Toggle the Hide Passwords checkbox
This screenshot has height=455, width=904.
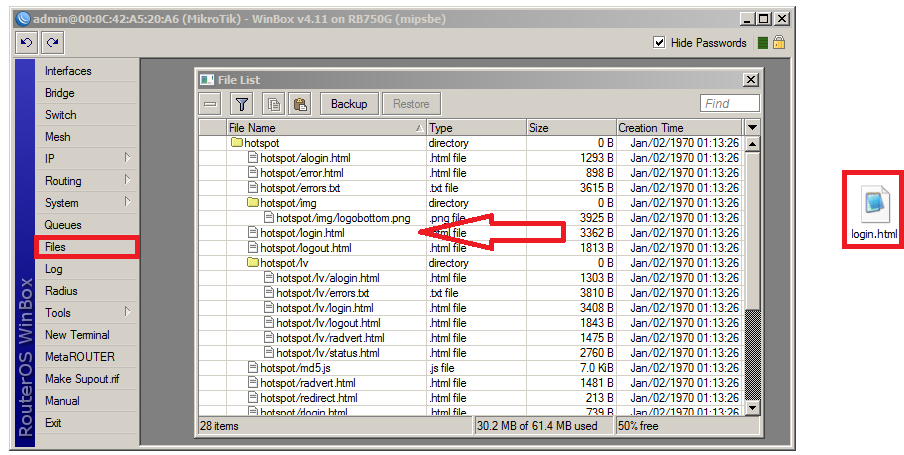(x=659, y=42)
